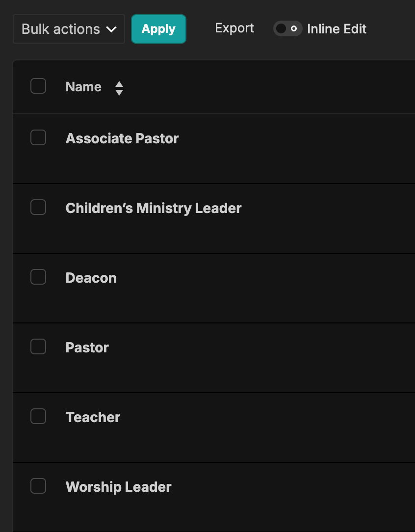
Task: Mark the Pastor row checkbox
Action: coord(38,347)
